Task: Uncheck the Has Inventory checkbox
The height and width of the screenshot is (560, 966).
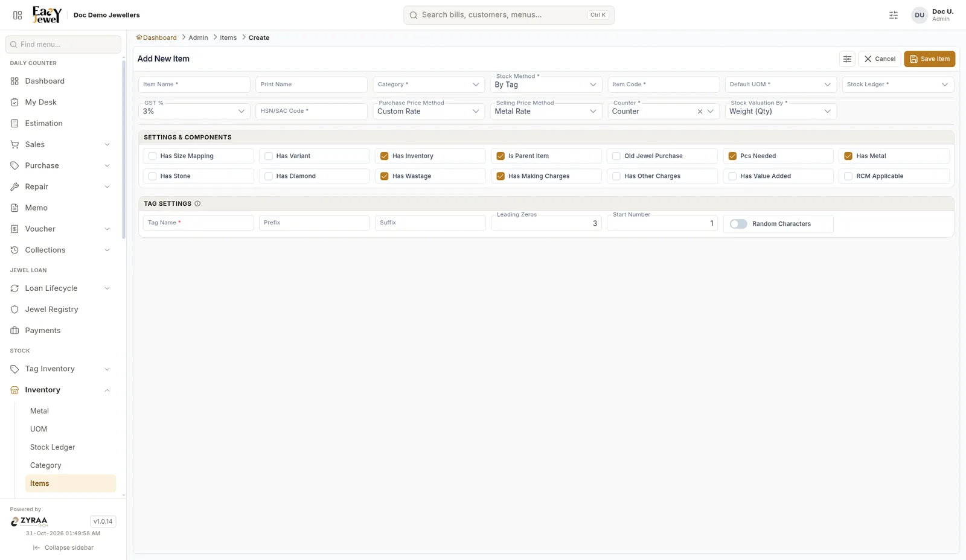Action: click(x=385, y=156)
